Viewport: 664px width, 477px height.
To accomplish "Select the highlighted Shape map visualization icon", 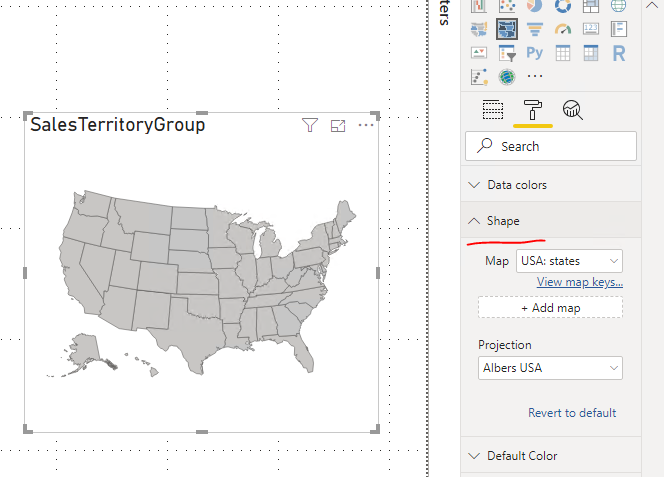I will (507, 29).
